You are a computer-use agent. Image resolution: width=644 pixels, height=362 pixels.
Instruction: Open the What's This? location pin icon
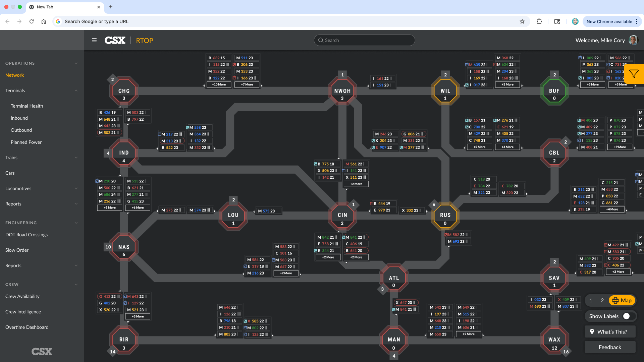pos(592,331)
